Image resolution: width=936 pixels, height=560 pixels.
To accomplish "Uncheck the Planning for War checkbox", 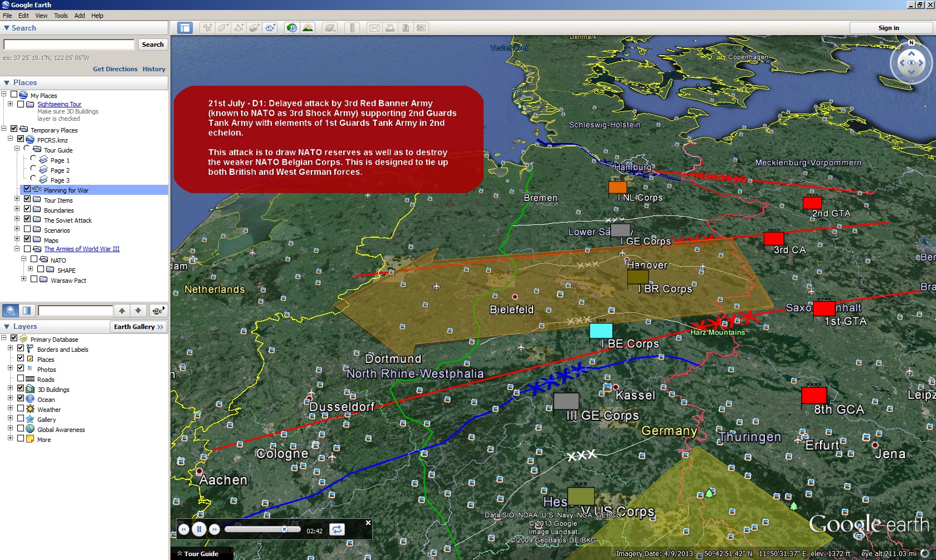I will tap(27, 189).
